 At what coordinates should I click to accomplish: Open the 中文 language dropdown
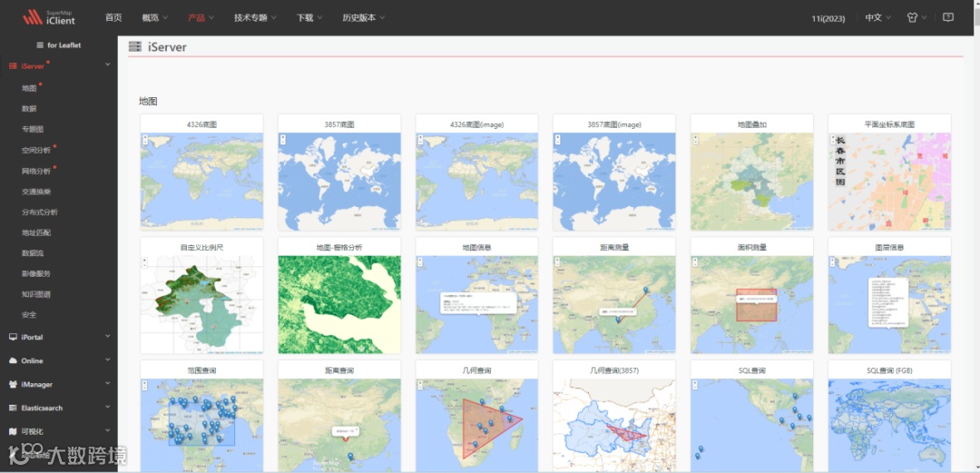878,17
